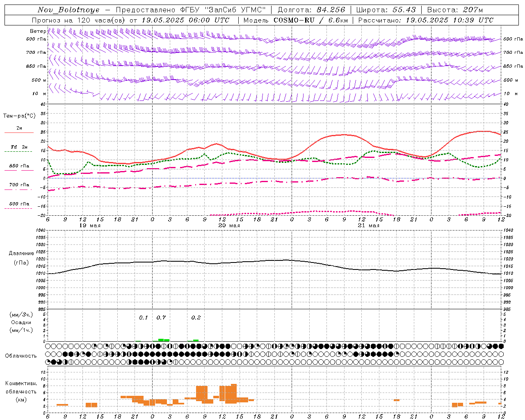The image size is (525, 420).
Task: Click the 700 гПа temperature legend entry
Action: 19,186
